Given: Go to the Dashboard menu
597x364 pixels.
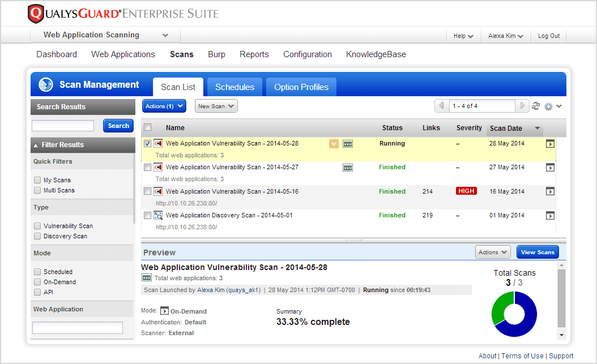Looking at the screenshot, I should (x=57, y=54).
